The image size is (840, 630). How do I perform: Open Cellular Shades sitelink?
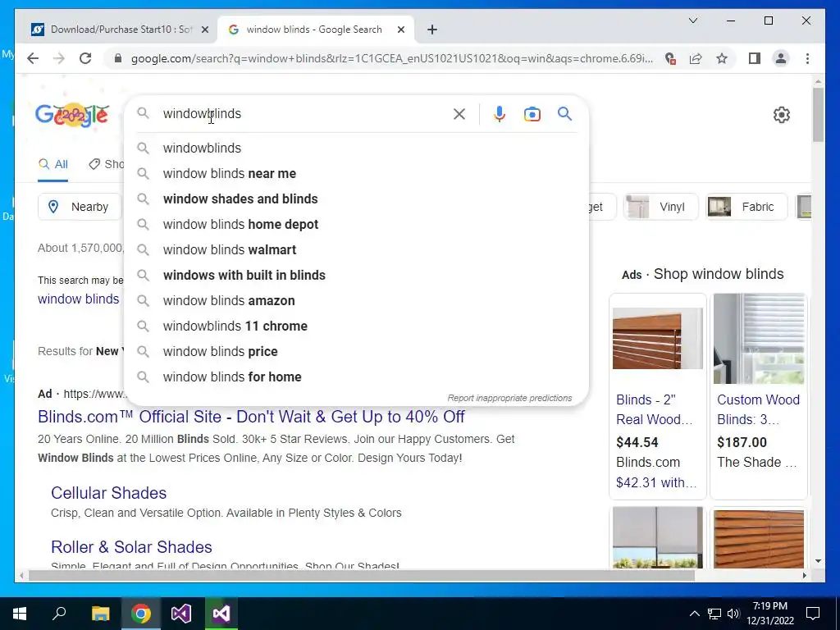point(109,493)
